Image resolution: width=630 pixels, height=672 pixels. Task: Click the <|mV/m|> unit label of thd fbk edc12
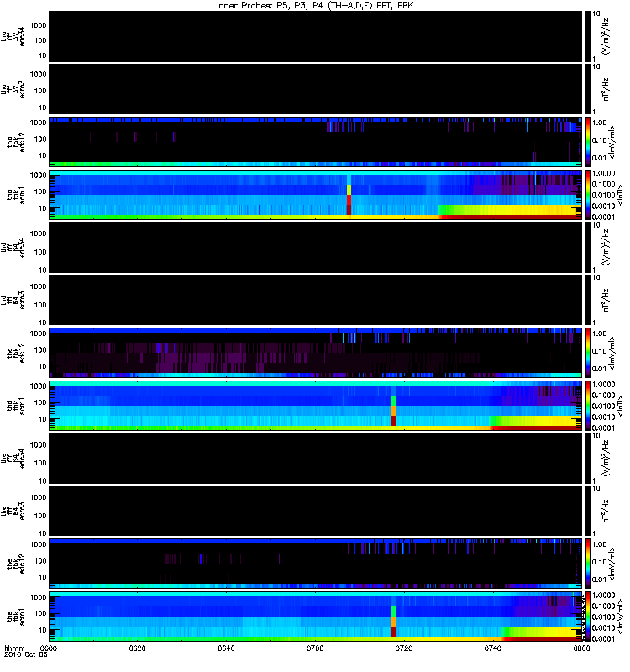[612, 353]
